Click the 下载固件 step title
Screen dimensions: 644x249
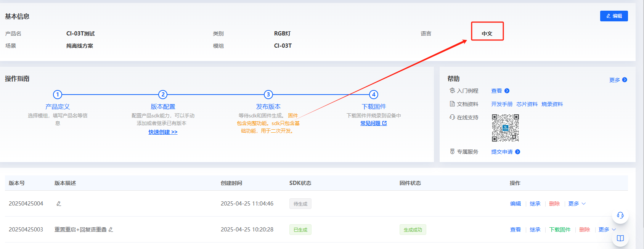[374, 107]
